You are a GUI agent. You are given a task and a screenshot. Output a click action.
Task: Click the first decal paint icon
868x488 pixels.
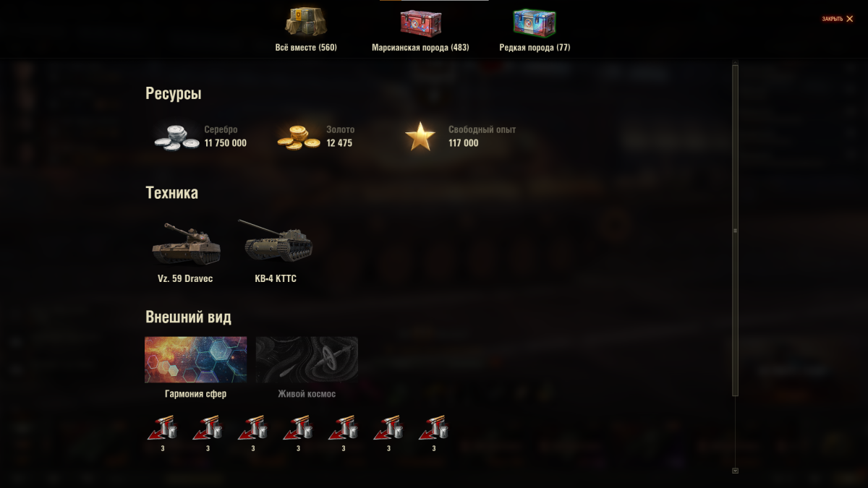pos(163,428)
